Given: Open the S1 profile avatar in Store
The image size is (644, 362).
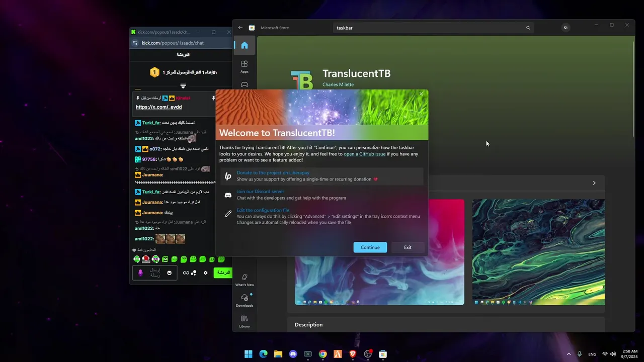Looking at the screenshot, I should tap(566, 28).
